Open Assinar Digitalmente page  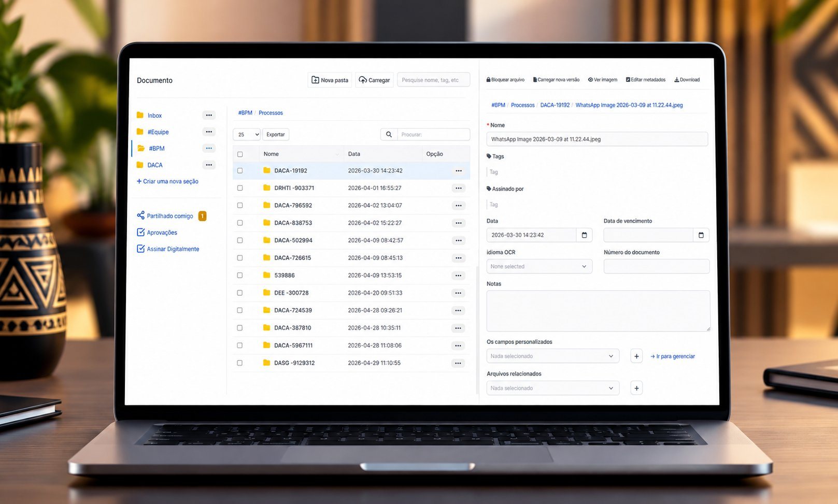168,249
